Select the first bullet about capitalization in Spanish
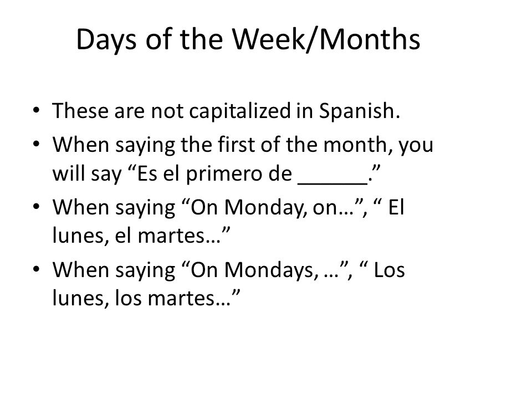Screen dimensions: 532x399 pos(226,111)
